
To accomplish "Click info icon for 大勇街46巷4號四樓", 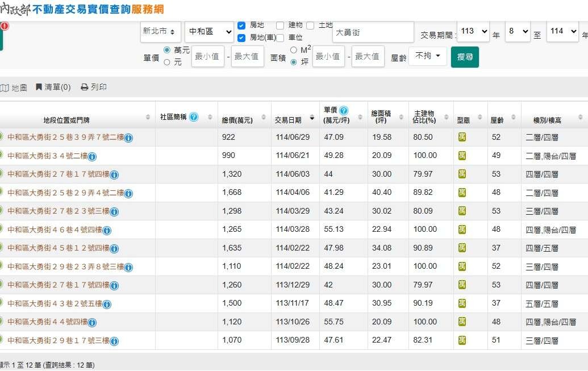I will pyautogui.click(x=107, y=231).
